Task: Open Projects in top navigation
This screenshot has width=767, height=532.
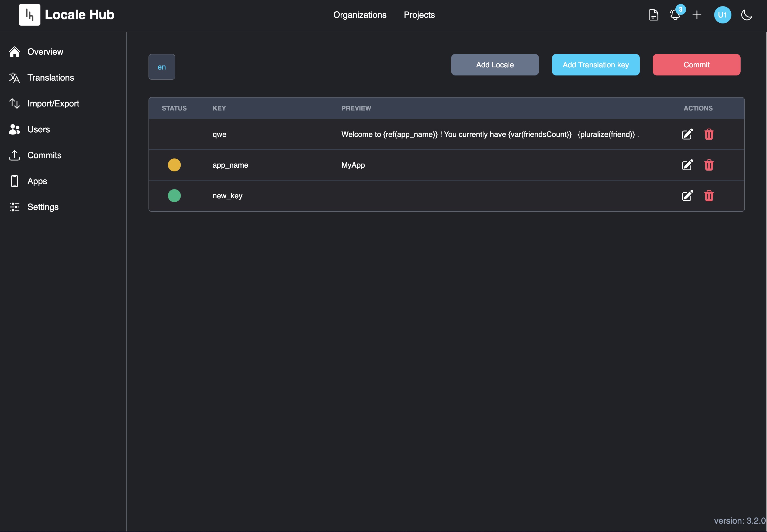Action: coord(419,15)
